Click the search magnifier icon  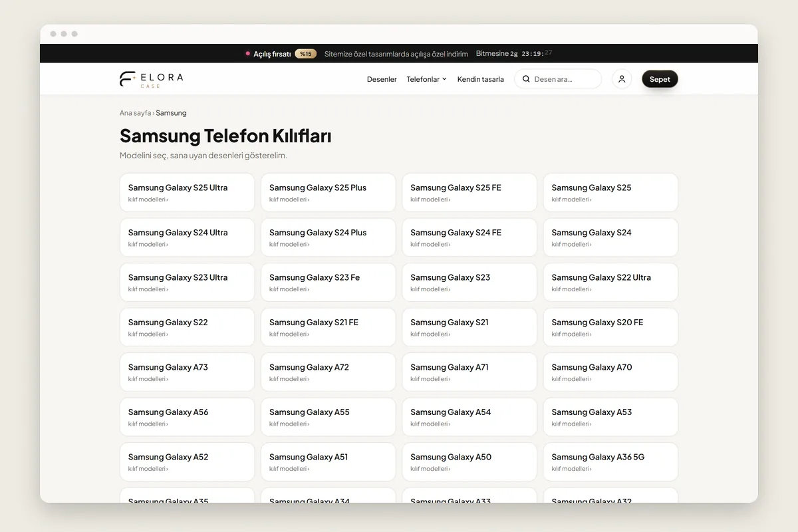(526, 79)
